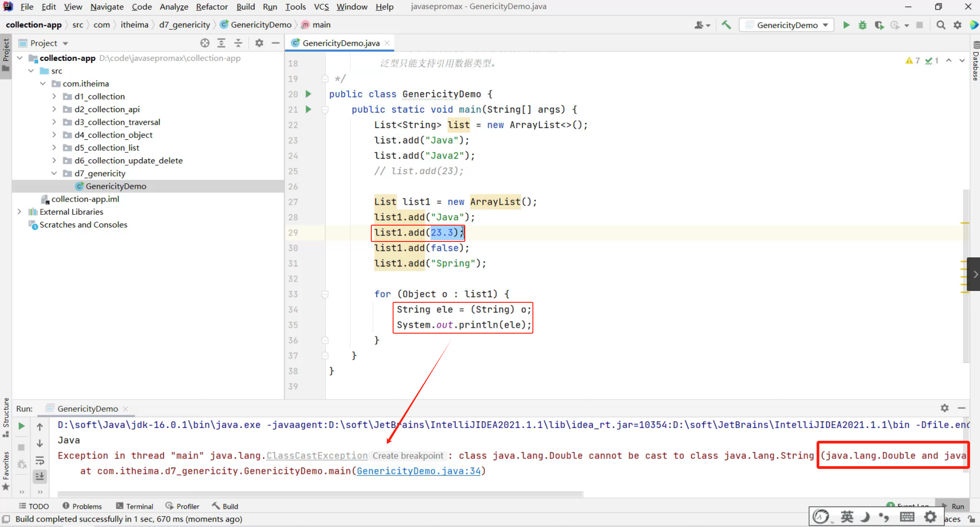Open Search Everywhere magnifier icon
980x527 pixels.
coord(941,25)
